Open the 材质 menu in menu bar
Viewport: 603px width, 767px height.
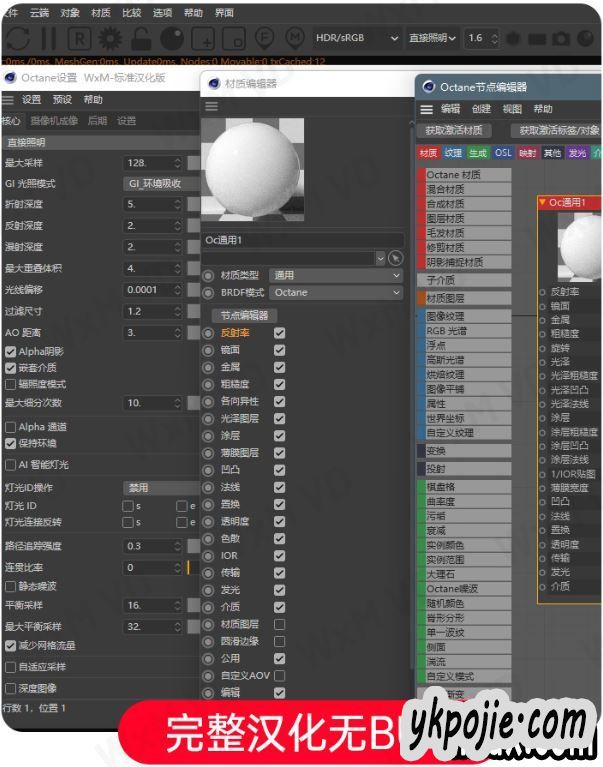(101, 13)
